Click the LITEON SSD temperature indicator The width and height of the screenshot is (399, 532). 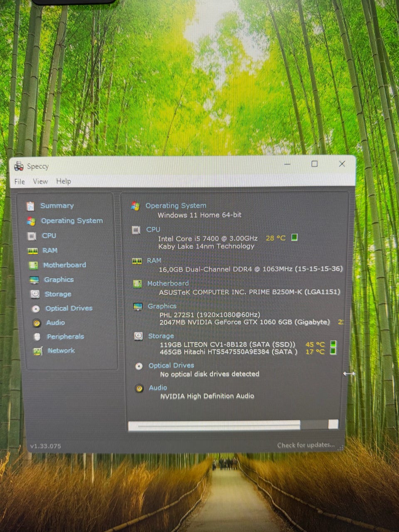click(333, 344)
